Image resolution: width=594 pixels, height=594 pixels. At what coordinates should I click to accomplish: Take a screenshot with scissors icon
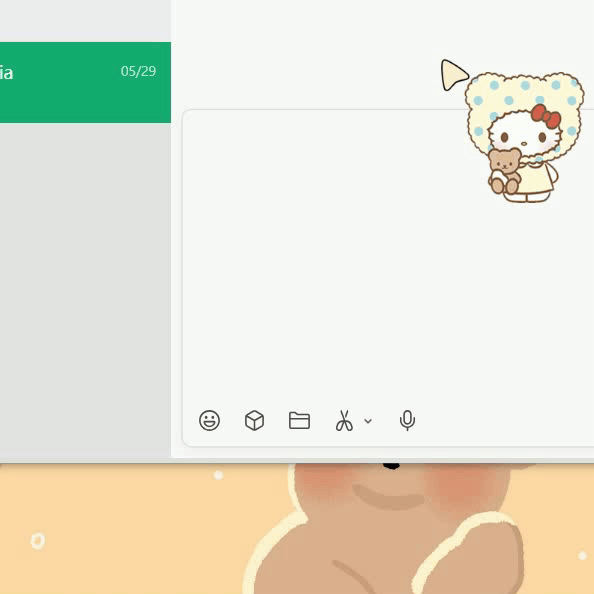pos(344,420)
